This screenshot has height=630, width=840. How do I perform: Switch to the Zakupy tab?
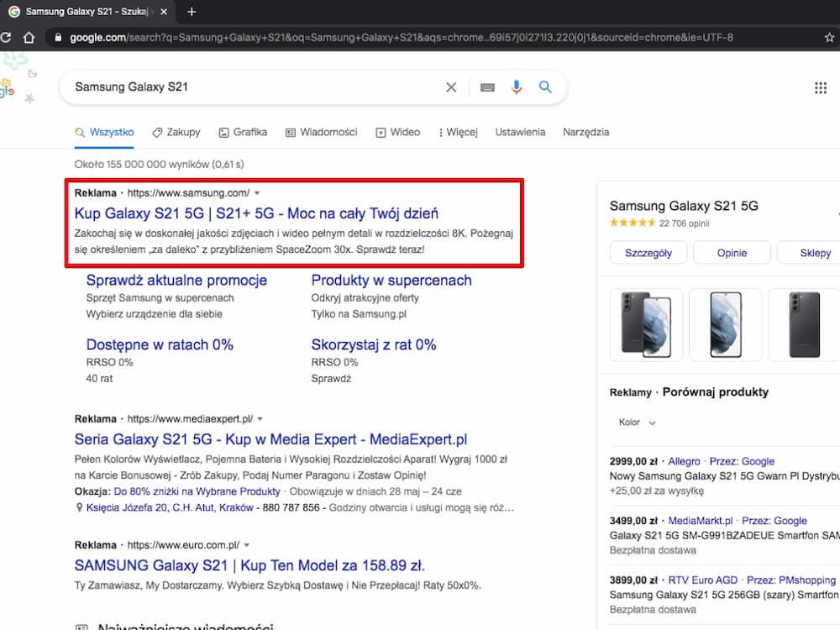[x=176, y=133]
